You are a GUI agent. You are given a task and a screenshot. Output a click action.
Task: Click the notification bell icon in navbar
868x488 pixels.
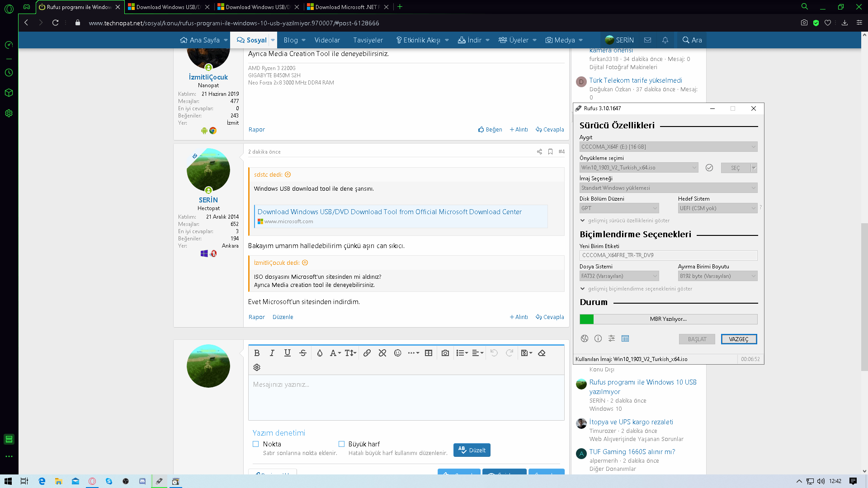pyautogui.click(x=665, y=40)
